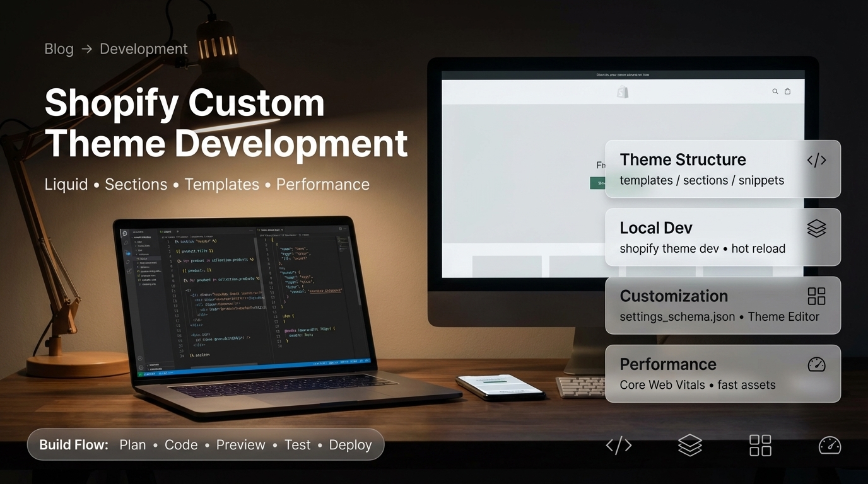The height and width of the screenshot is (484, 868).
Task: Click Development in the breadcrumb navigation
Action: 143,49
